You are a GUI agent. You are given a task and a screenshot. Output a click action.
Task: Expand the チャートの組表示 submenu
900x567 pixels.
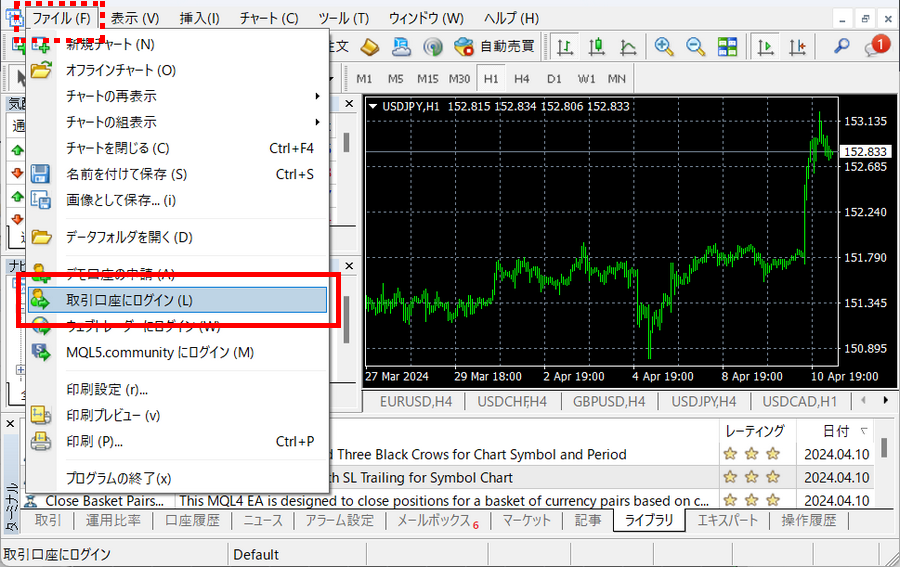coord(177,122)
